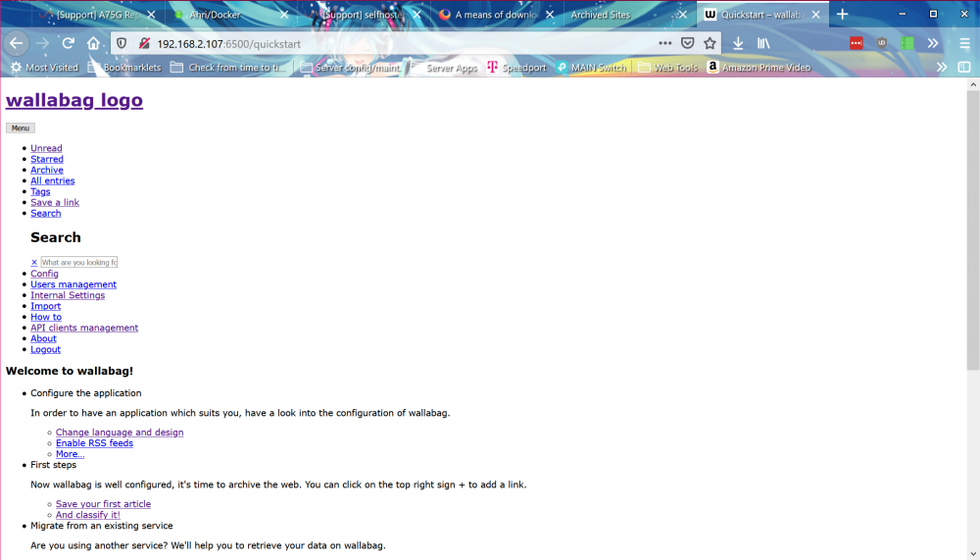Open a new tab with the plus button
Image resolution: width=980 pixels, height=560 pixels.
point(843,15)
